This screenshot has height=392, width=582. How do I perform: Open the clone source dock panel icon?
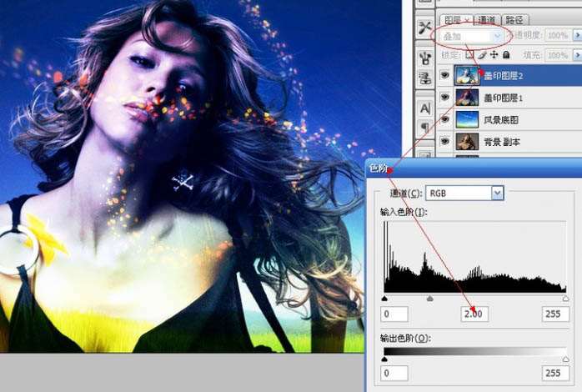(425, 78)
